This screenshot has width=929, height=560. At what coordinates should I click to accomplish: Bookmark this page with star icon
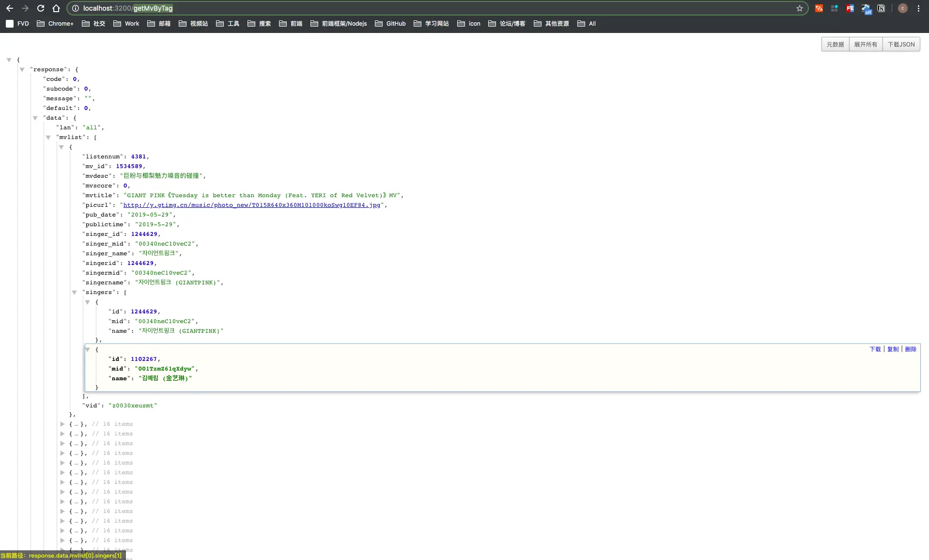tap(800, 8)
